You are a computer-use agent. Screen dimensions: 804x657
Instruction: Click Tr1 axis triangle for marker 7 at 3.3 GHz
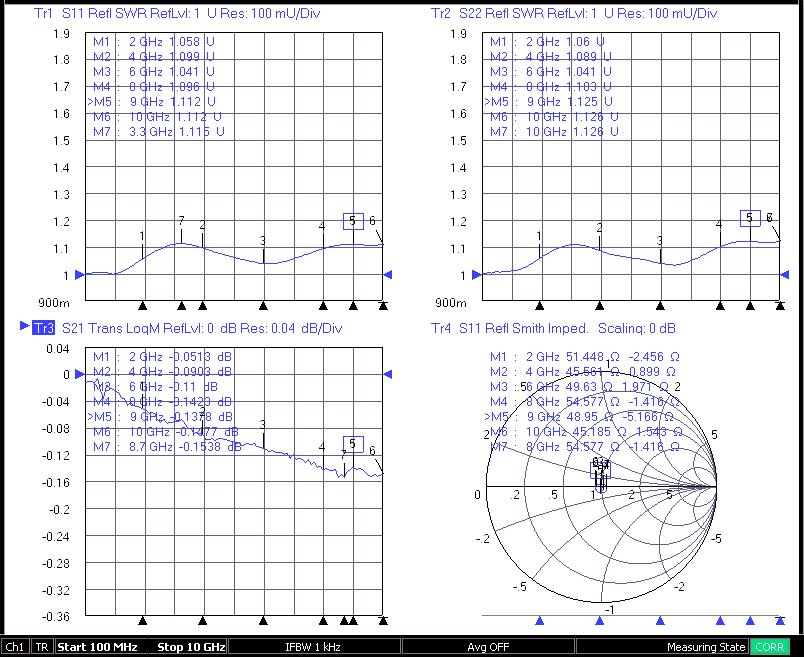tap(182, 306)
